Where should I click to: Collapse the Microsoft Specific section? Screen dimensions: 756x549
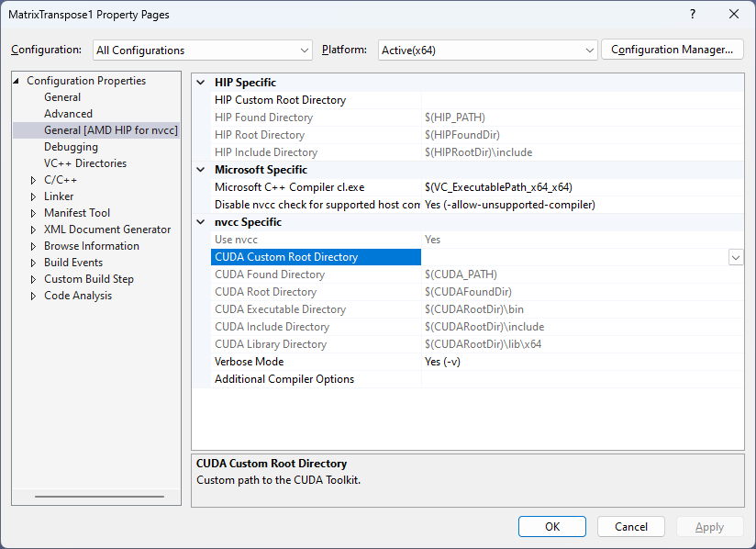pos(201,170)
